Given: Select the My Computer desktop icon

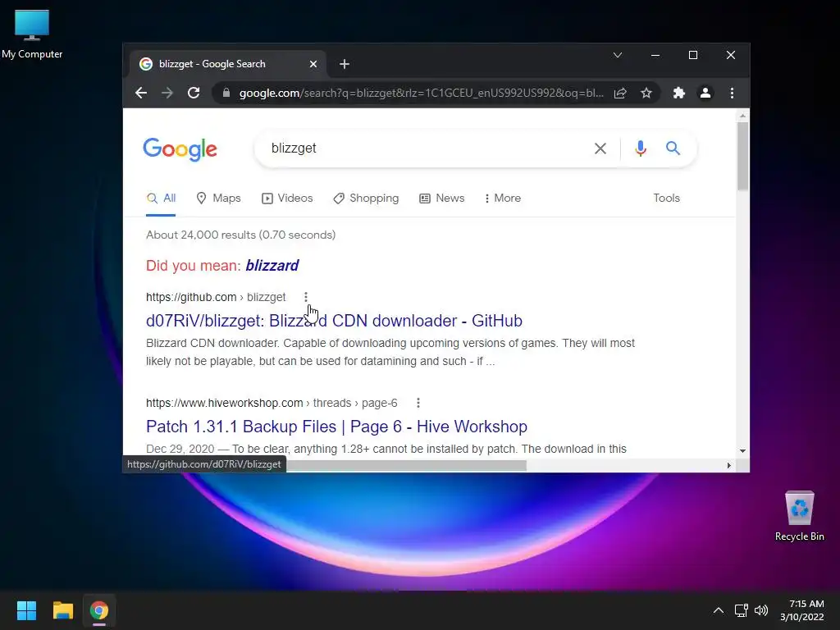Looking at the screenshot, I should (x=32, y=34).
